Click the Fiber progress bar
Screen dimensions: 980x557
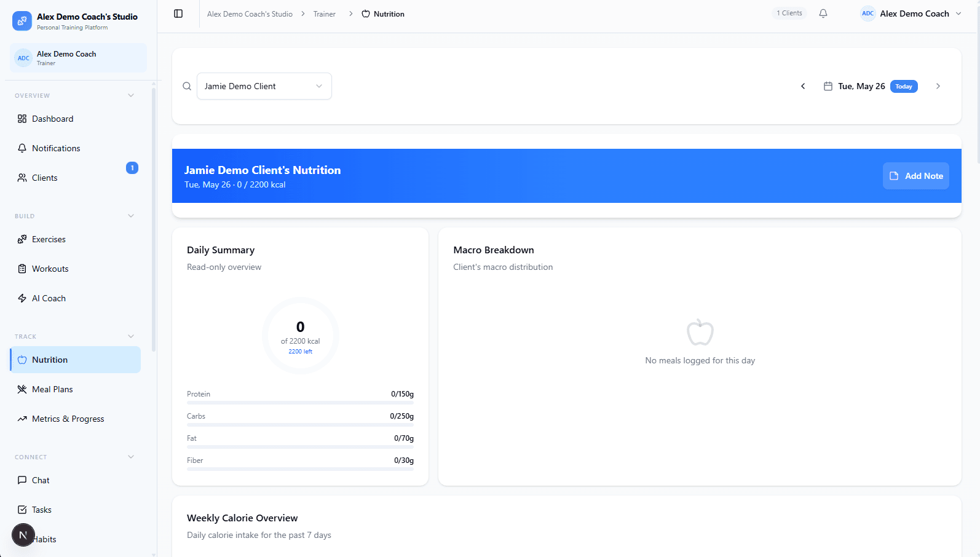[x=300, y=469]
